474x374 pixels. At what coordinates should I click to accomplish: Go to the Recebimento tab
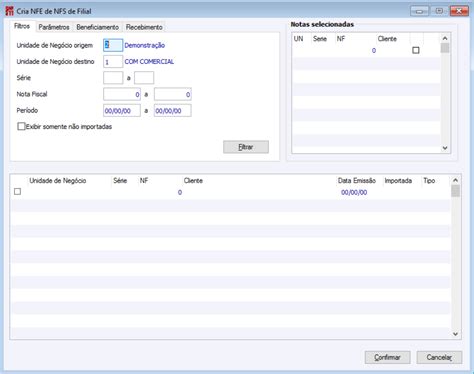point(144,27)
